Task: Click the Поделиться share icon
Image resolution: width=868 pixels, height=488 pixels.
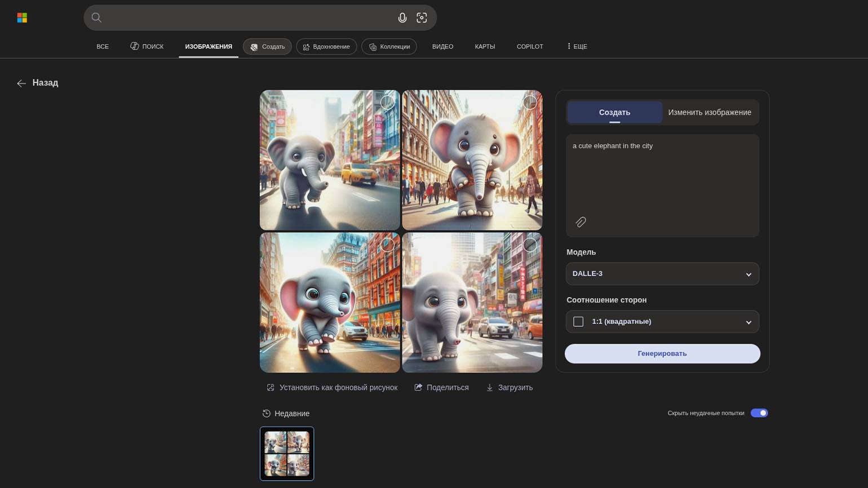Action: pos(418,388)
